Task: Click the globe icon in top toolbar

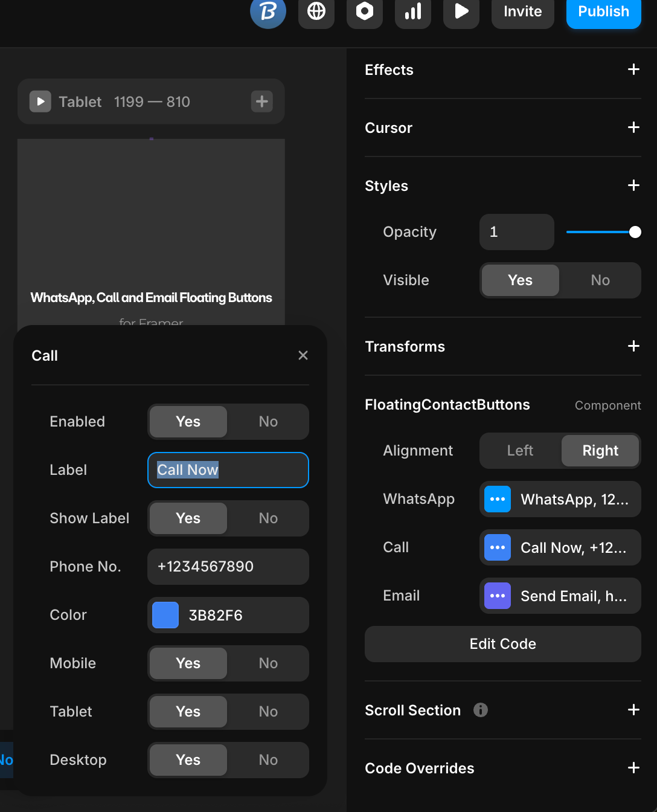Action: pos(316,11)
